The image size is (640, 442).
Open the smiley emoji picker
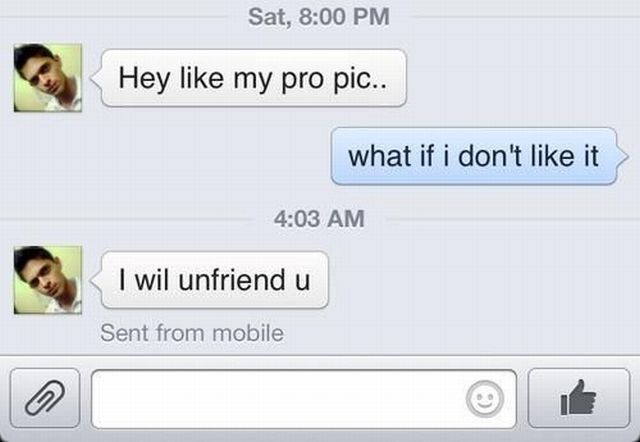point(484,399)
